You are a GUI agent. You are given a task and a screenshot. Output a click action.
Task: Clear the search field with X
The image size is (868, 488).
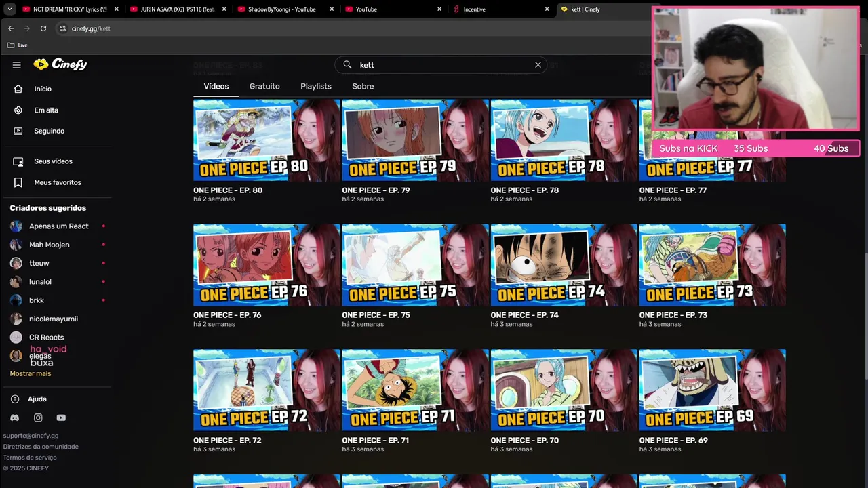(538, 65)
